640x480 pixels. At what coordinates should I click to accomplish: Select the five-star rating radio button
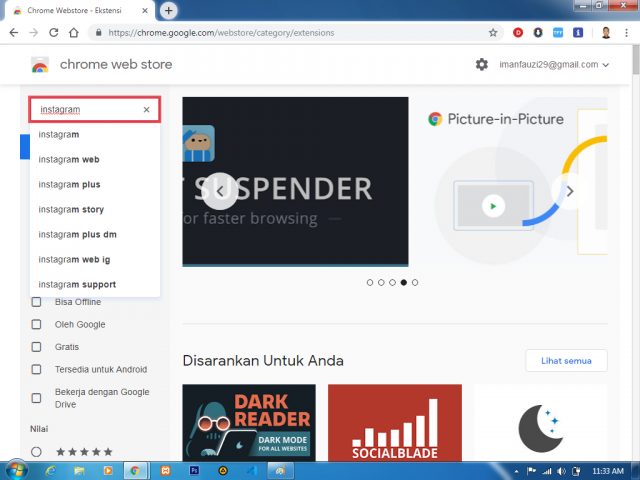point(36,452)
